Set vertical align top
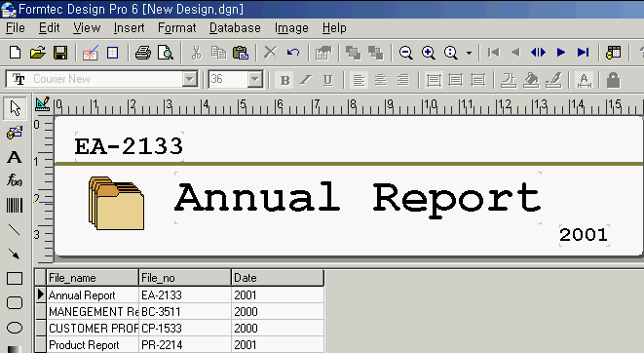Screen dimensions: 644x353 pyautogui.click(x=434, y=80)
